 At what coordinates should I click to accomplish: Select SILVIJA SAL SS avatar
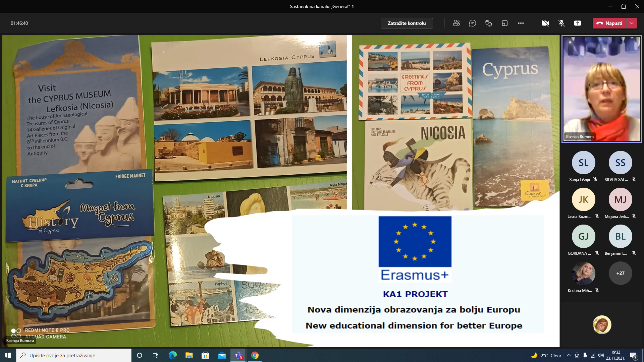[x=620, y=163]
